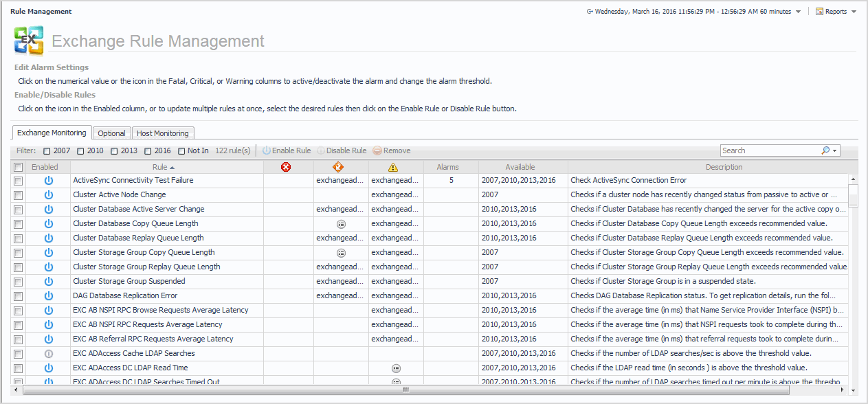Click Warning threshold for Cluster Storage Group Suspended
Screen dimensions: 868x404
[x=395, y=281]
